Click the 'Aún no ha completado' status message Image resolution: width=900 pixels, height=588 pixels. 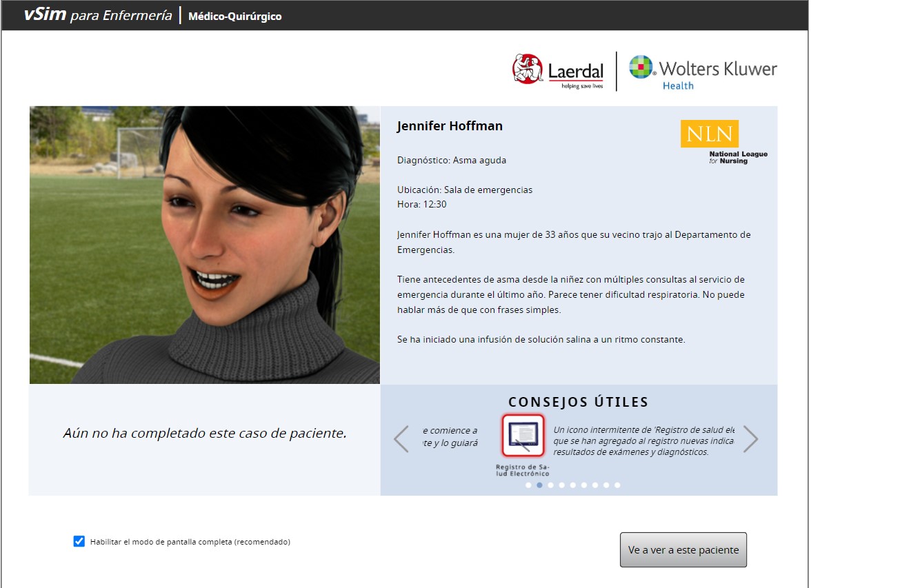pyautogui.click(x=205, y=434)
